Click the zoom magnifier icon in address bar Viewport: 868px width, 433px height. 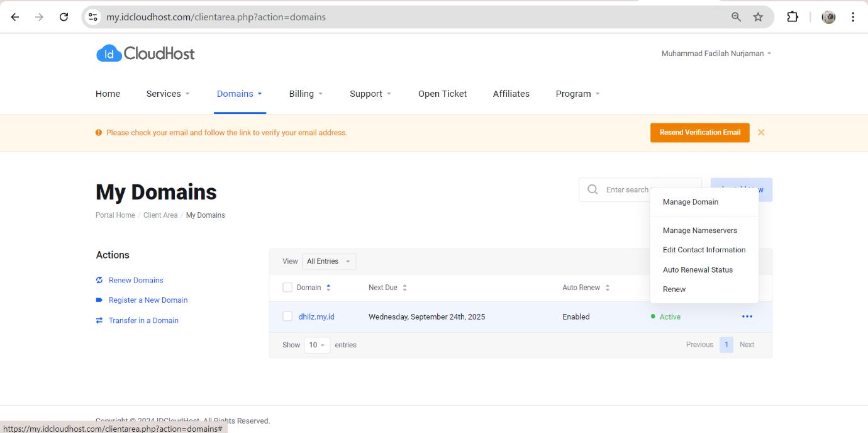click(736, 17)
